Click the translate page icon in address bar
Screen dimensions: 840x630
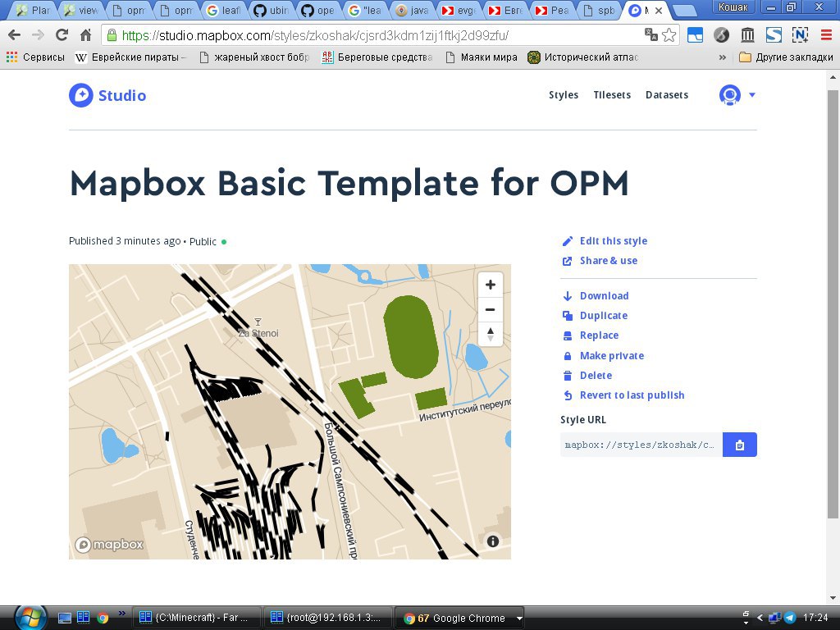651,34
